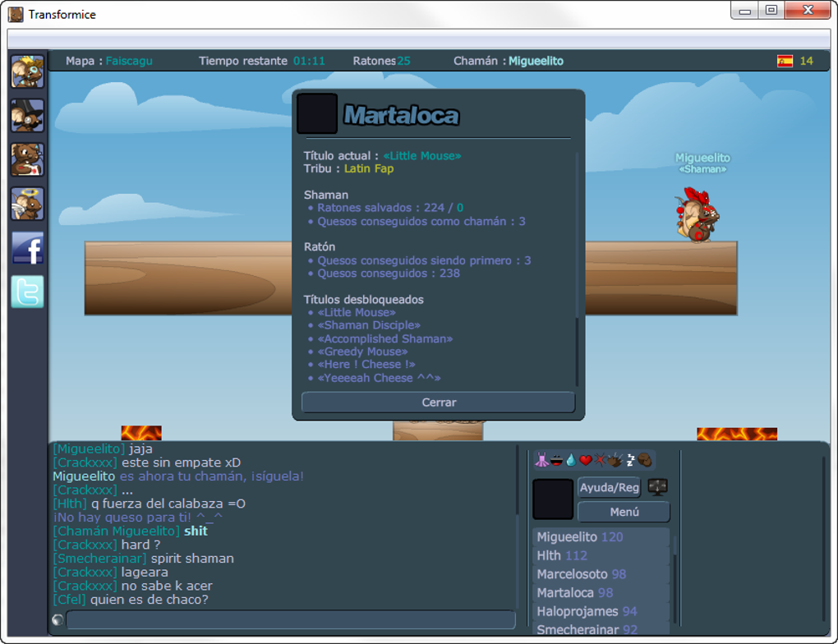Viewport: 838px width, 644px height.
Task: Trigger the angry emote (red starburst icon)
Action: point(600,460)
